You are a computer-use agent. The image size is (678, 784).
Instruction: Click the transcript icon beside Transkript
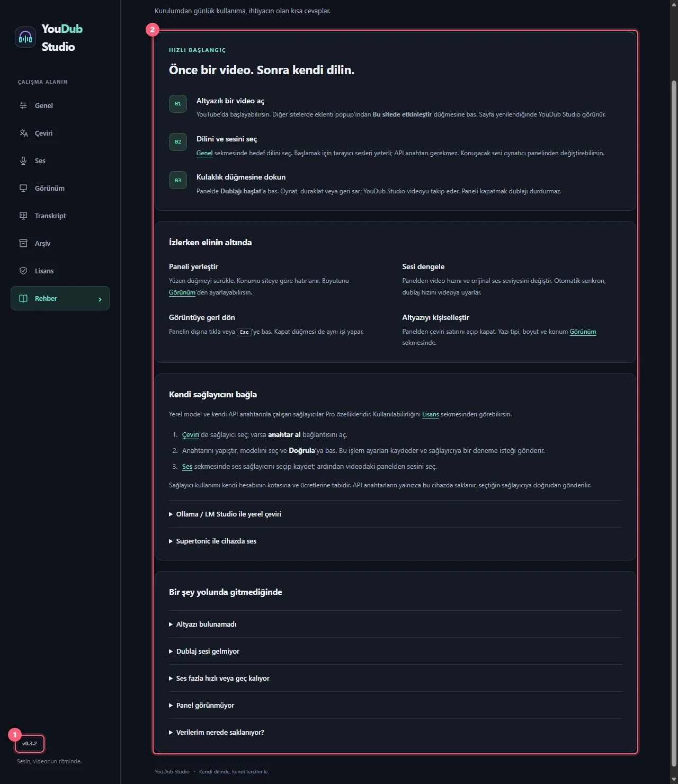point(23,216)
